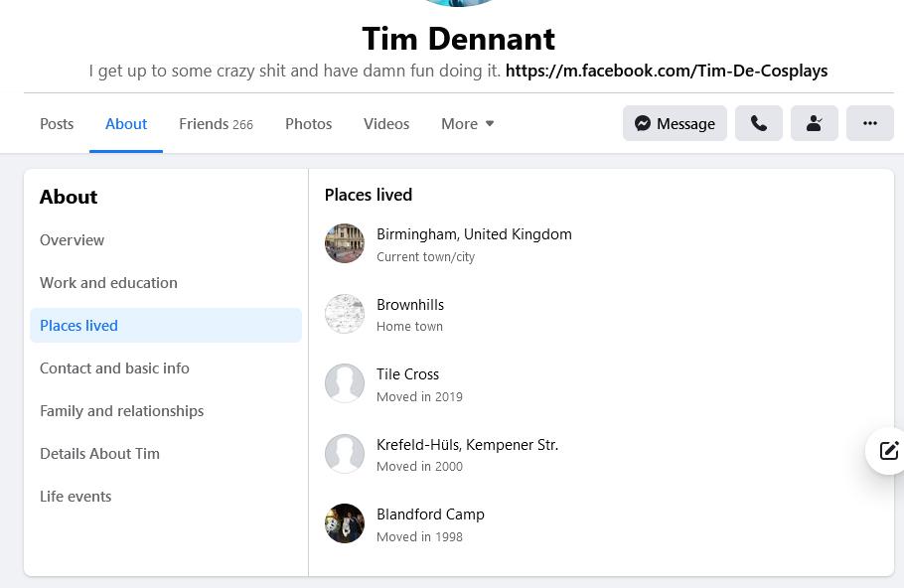The width and height of the screenshot is (904, 588).
Task: Click the Krefeld-Hüls placeholder avatar
Action: (x=345, y=454)
